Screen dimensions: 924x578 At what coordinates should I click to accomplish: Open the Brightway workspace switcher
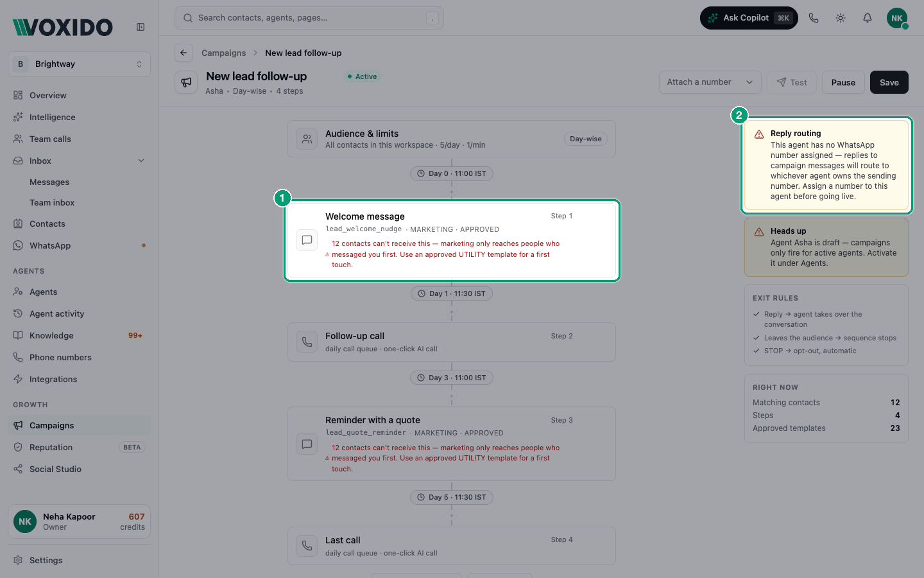tap(79, 64)
